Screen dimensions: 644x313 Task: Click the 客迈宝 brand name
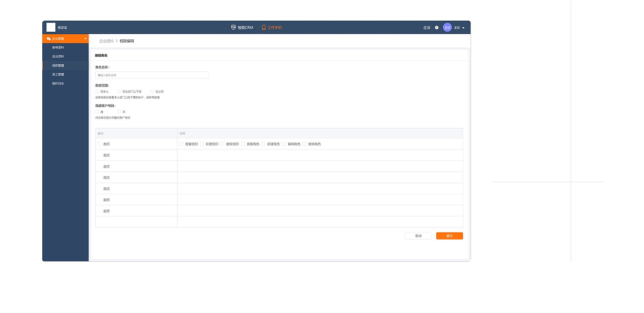(x=62, y=28)
